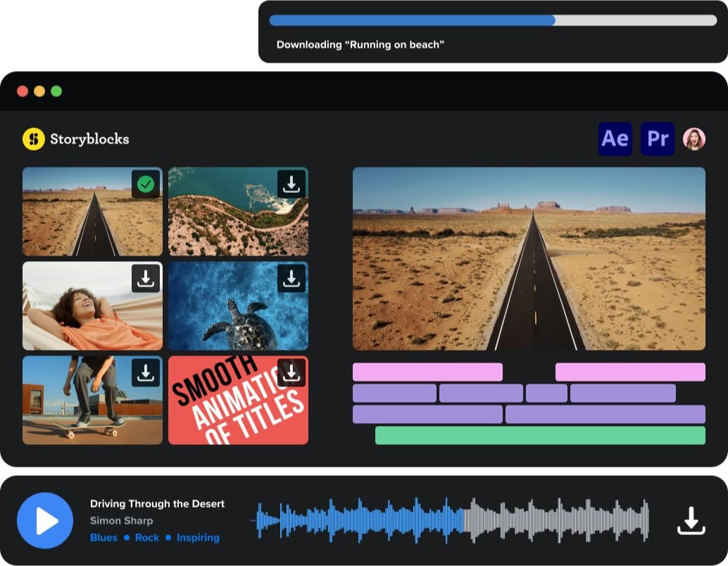Click the download icon on the sea turtle clip

(x=291, y=278)
